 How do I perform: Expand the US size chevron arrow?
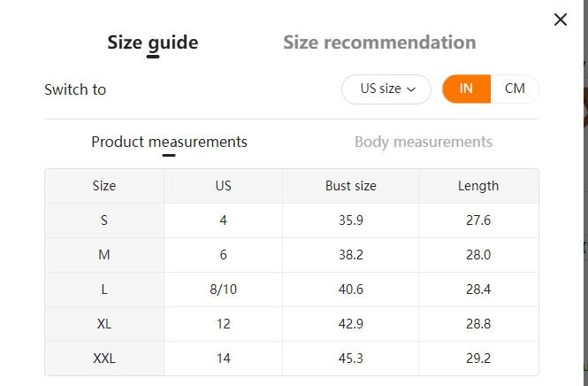click(411, 89)
